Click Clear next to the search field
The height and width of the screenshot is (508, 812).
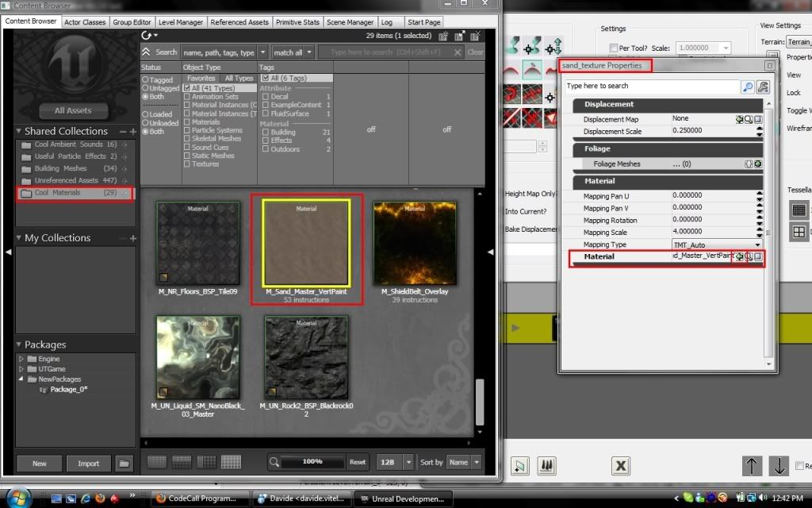pyautogui.click(x=475, y=52)
